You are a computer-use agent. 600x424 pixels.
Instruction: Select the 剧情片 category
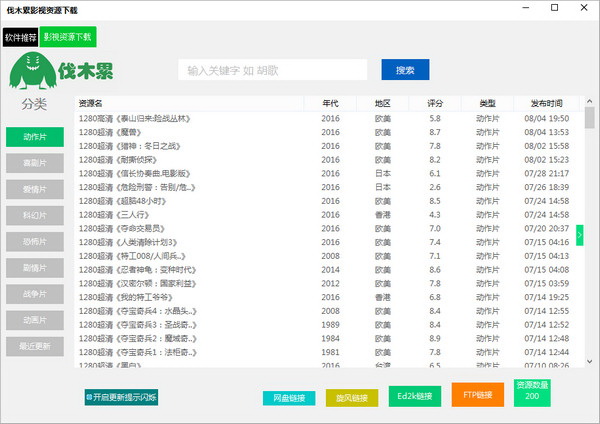pos(35,268)
